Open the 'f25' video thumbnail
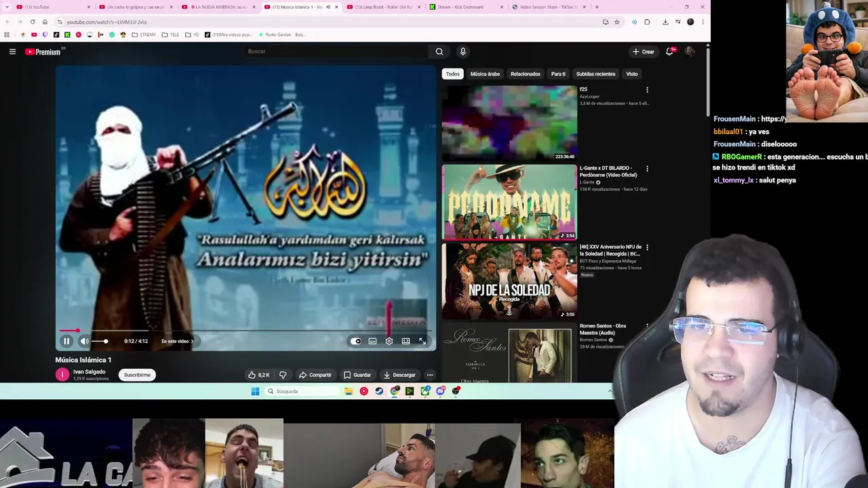868x488 pixels. [509, 123]
